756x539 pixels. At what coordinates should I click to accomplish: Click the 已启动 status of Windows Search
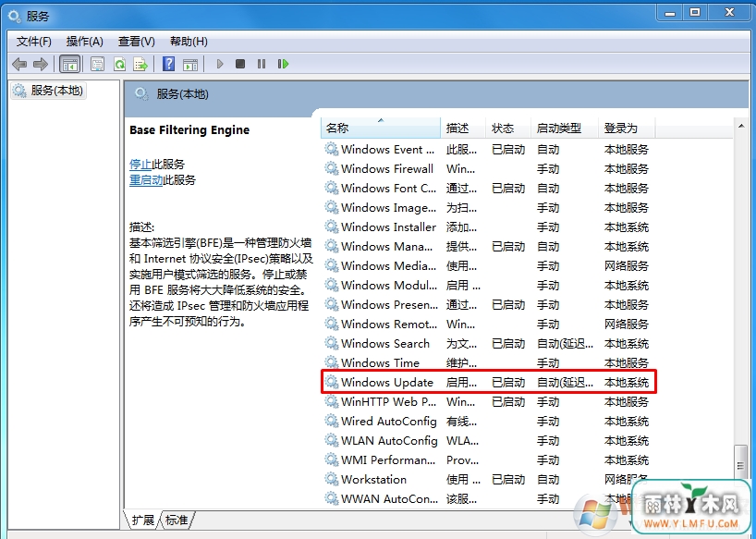pos(508,343)
